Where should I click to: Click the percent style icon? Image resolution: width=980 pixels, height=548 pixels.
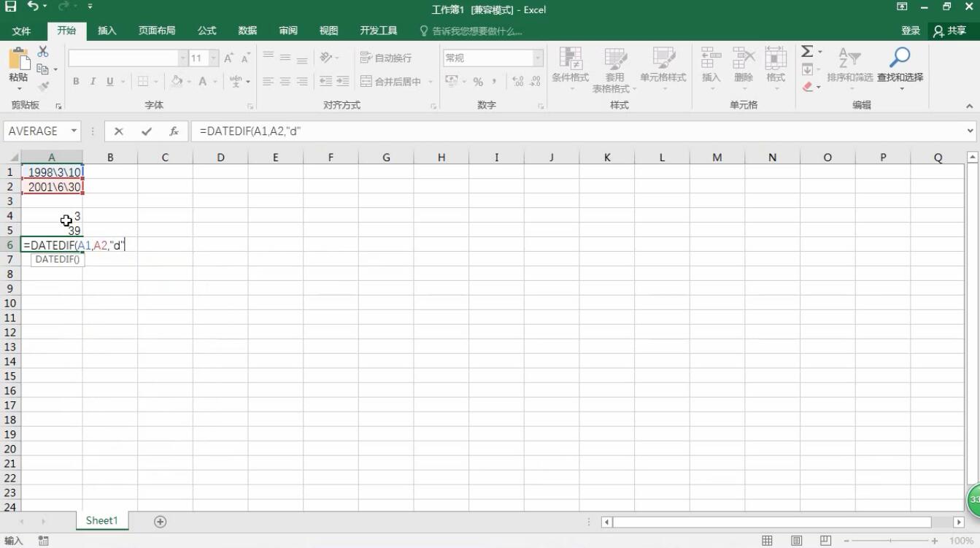(478, 82)
